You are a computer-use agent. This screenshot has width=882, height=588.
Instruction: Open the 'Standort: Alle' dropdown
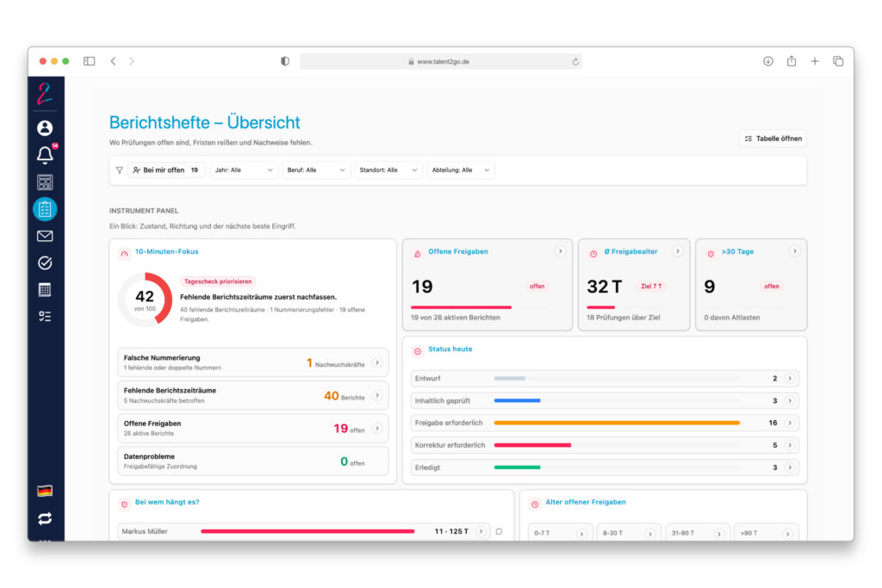click(388, 170)
